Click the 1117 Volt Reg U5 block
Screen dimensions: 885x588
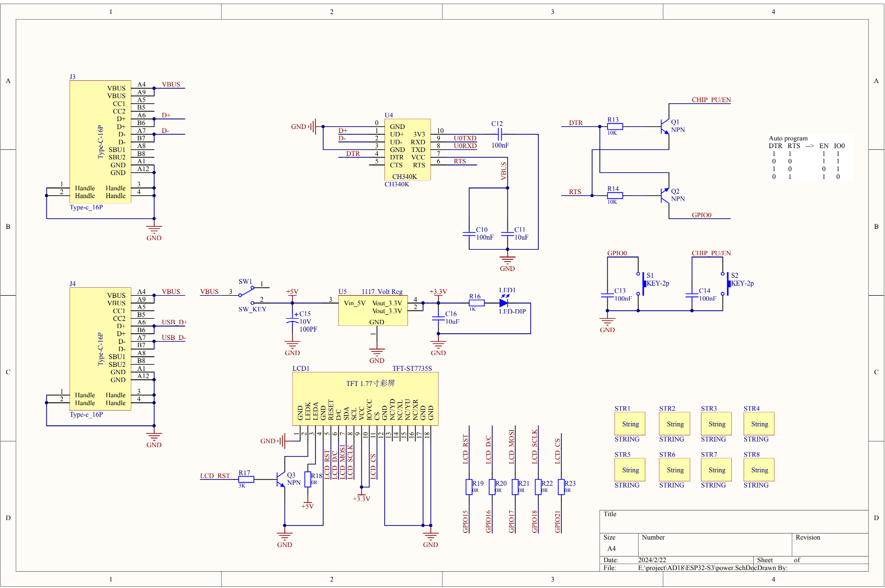373,311
